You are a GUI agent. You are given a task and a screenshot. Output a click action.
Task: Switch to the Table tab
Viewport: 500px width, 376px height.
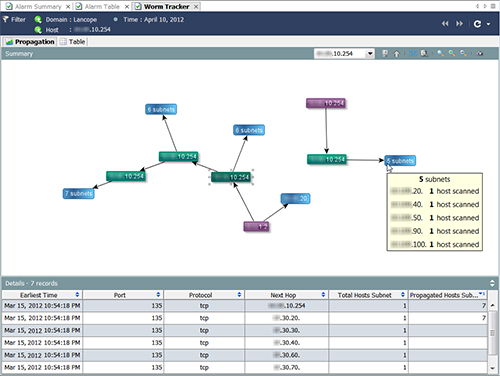tap(73, 42)
